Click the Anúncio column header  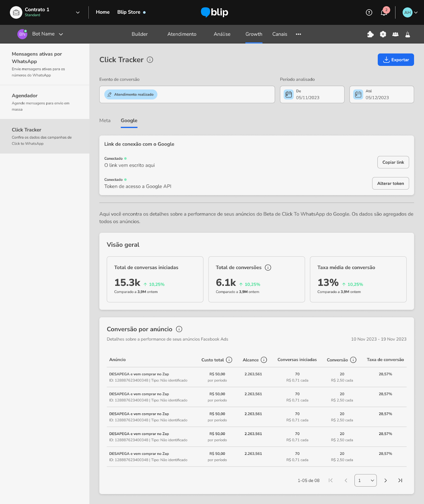tap(117, 359)
